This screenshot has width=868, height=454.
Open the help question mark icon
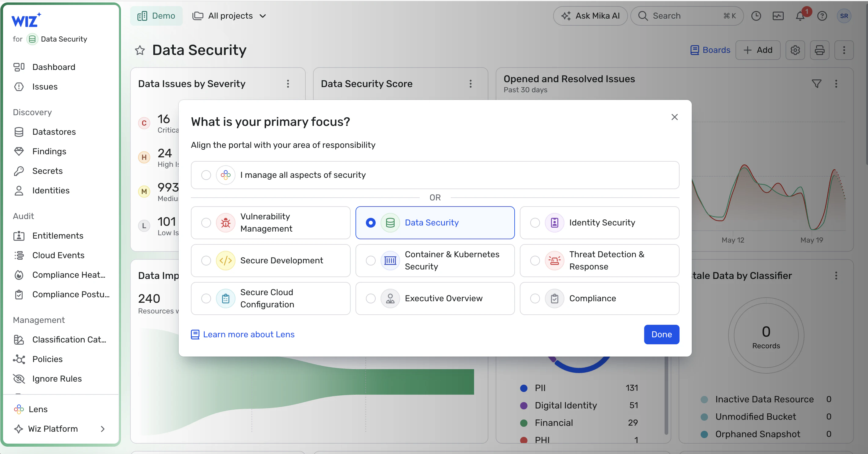[822, 16]
